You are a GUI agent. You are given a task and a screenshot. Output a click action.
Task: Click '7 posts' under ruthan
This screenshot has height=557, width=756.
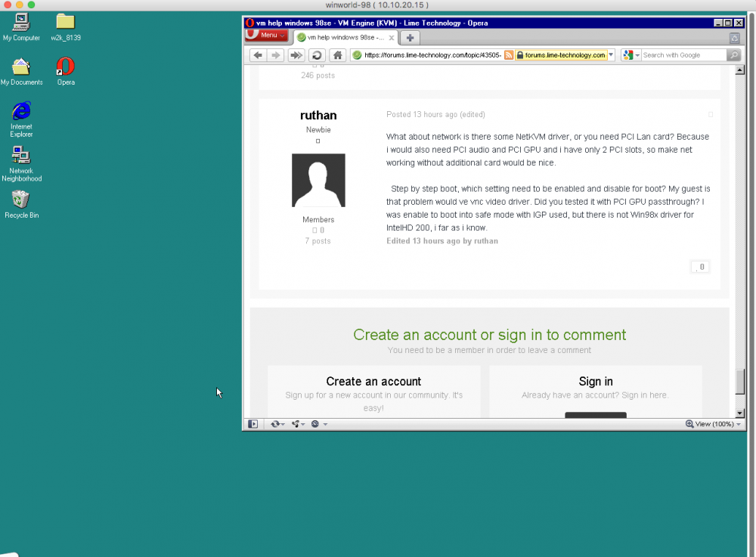click(x=318, y=241)
